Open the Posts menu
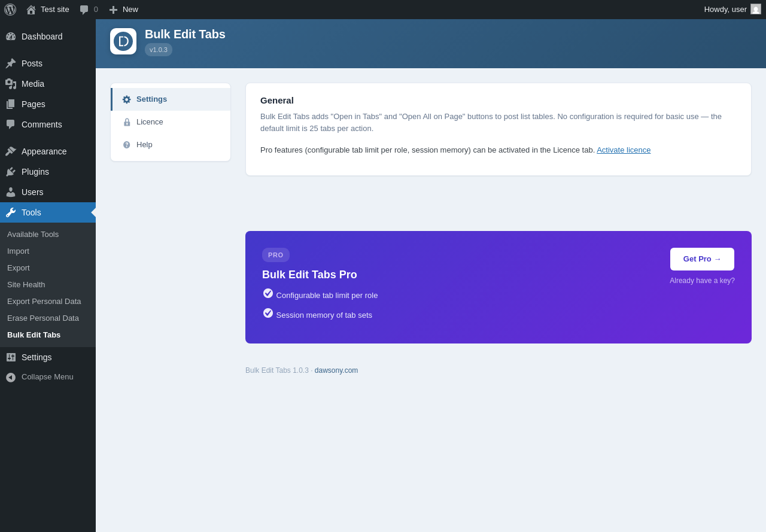 tap(48, 63)
